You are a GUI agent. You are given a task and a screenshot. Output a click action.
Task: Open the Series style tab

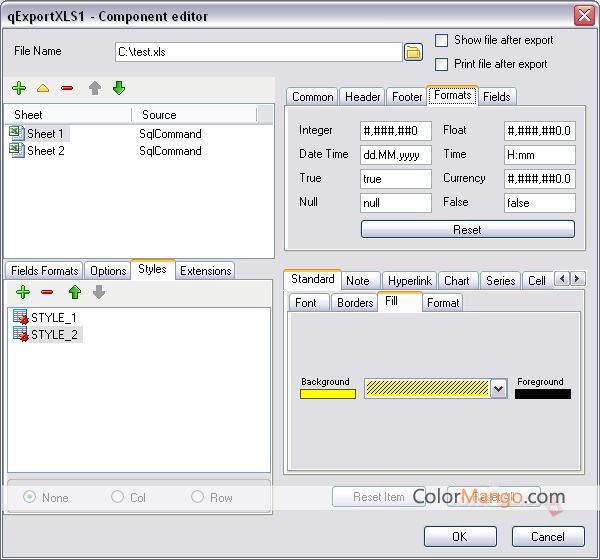(501, 281)
